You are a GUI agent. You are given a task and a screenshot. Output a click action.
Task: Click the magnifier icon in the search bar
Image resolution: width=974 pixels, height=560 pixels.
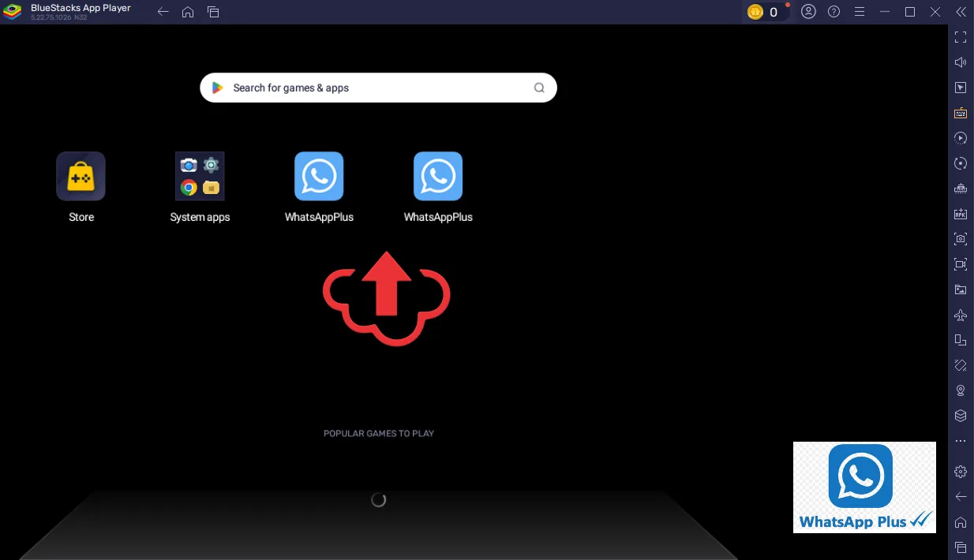point(539,88)
